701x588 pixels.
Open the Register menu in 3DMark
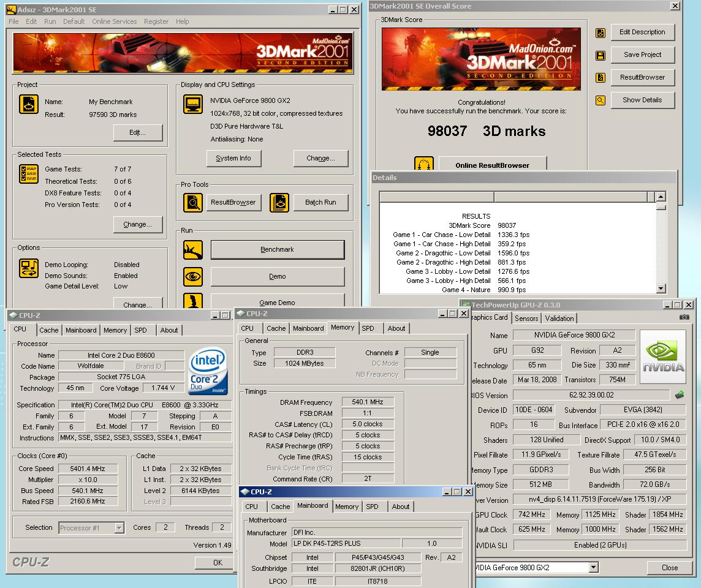coord(156,21)
